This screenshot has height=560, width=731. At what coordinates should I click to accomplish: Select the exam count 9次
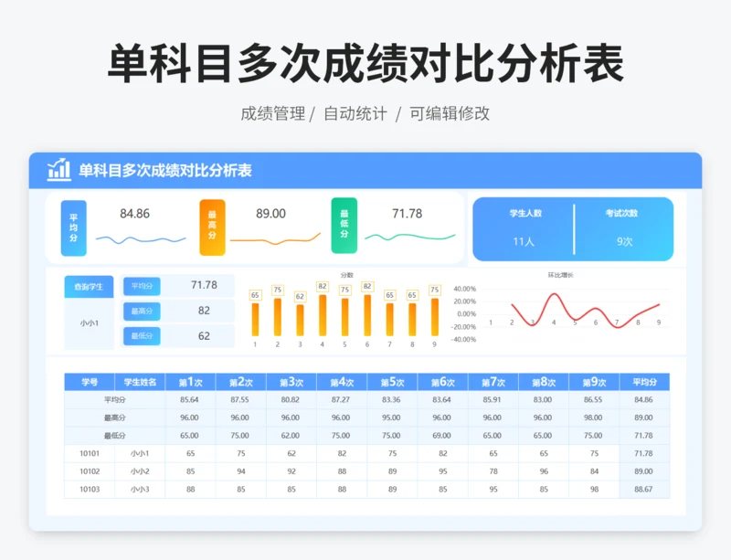pos(625,241)
